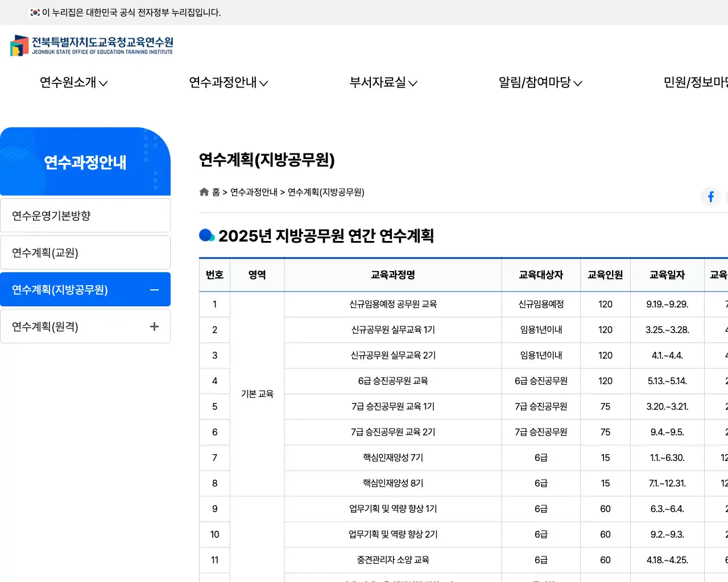The image size is (728, 582).
Task: Click the Jeonbuk Education Training Institute logo
Action: (x=92, y=45)
